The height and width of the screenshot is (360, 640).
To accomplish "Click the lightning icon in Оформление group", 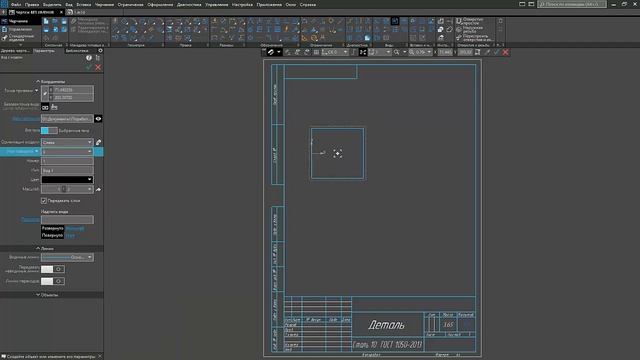I will pyautogui.click(x=286, y=29).
